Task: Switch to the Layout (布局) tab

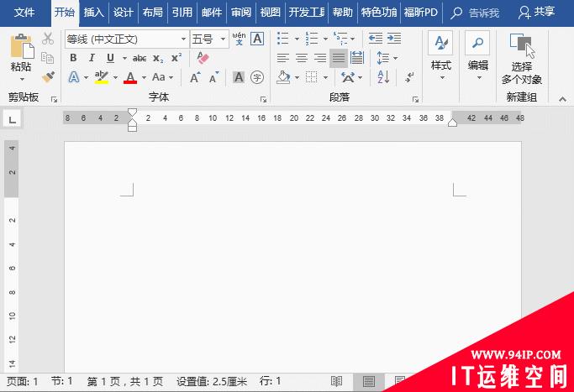Action: click(153, 13)
